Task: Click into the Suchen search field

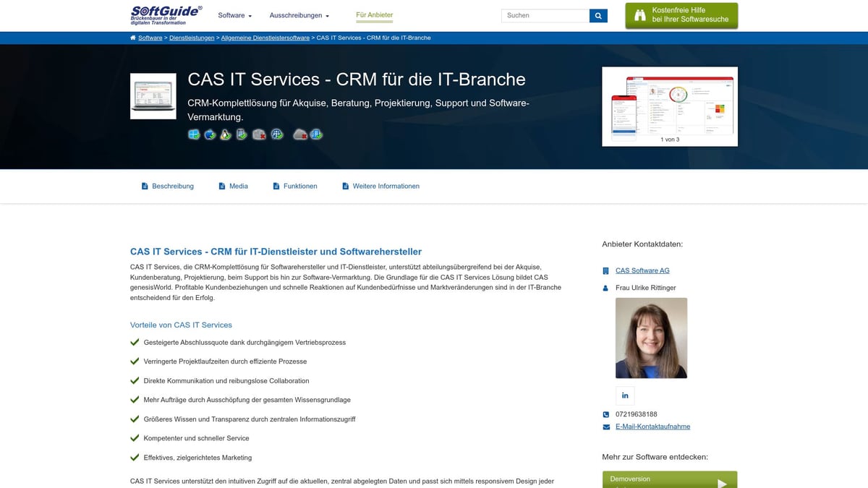Action: point(545,15)
